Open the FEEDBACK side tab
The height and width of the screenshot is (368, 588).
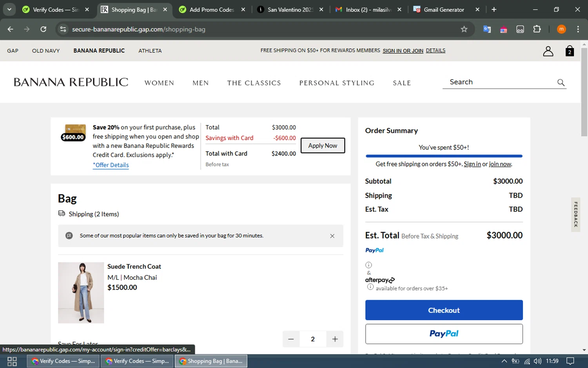point(575,214)
